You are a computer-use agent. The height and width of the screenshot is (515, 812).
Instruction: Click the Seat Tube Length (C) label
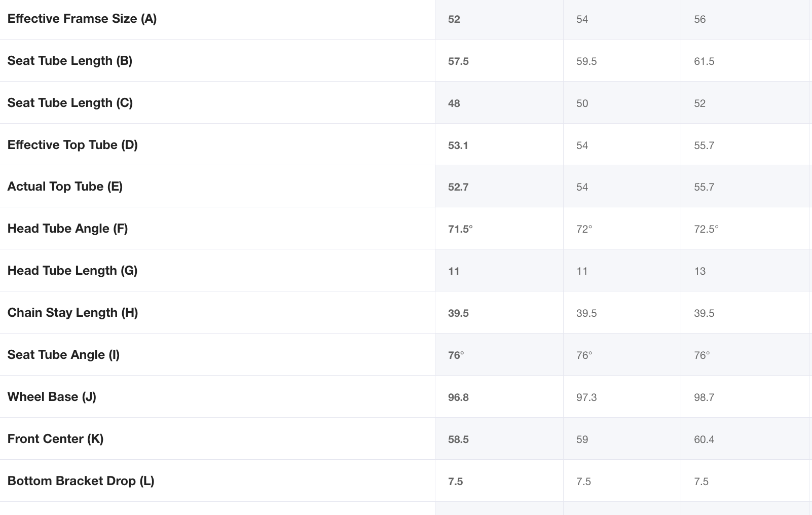click(70, 103)
